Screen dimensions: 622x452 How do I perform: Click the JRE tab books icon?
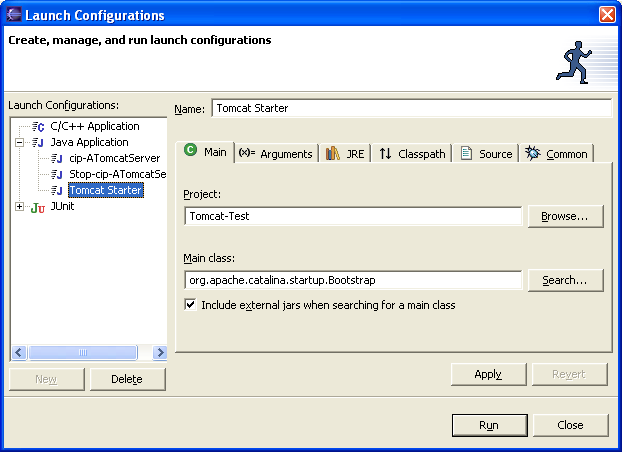coord(333,154)
